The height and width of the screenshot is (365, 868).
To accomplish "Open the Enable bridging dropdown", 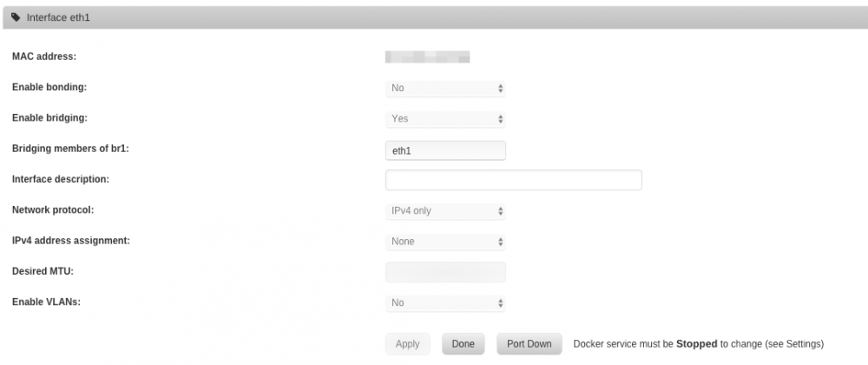I will coord(445,118).
